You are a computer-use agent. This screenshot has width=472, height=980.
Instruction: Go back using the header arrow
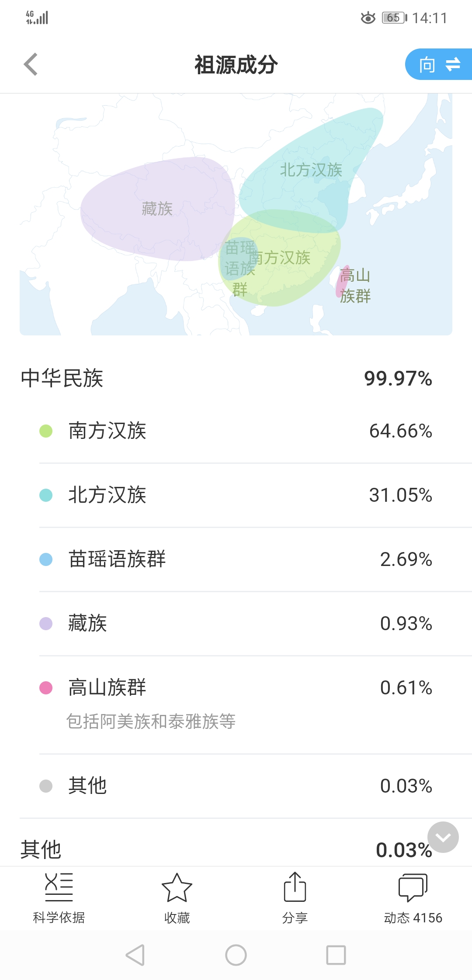(31, 65)
